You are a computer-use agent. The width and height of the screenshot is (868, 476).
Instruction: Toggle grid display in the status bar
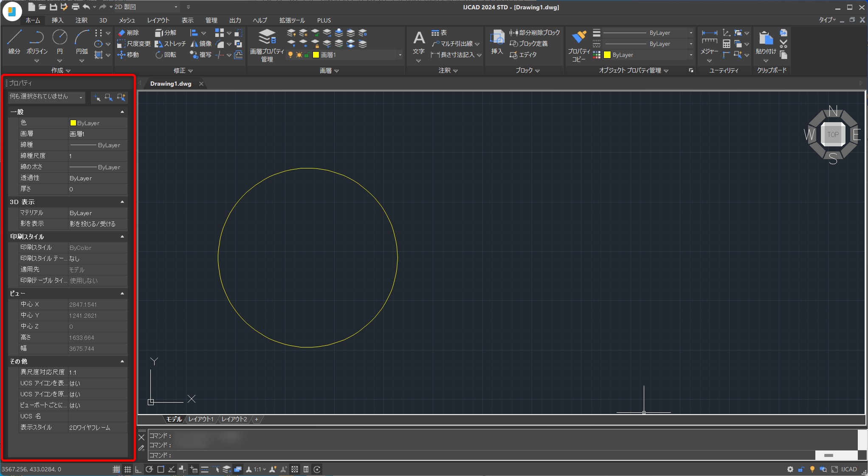coord(128,469)
